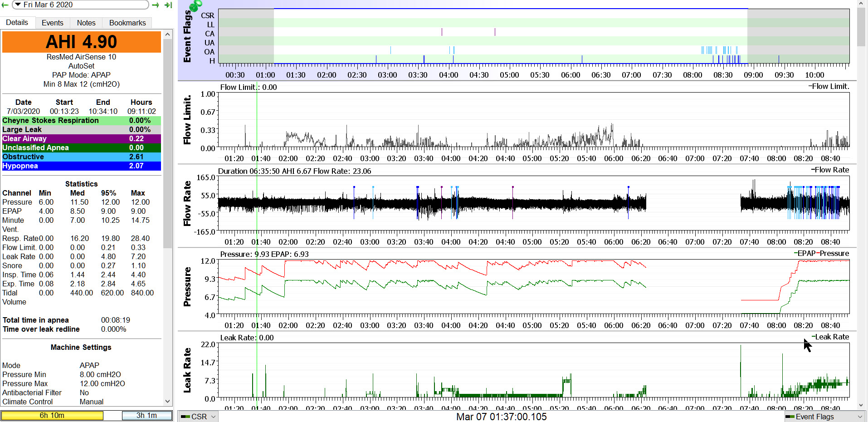Screen dimensions: 868x422
Task: Click the Total time in apnea value 00:08:19
Action: click(x=115, y=320)
